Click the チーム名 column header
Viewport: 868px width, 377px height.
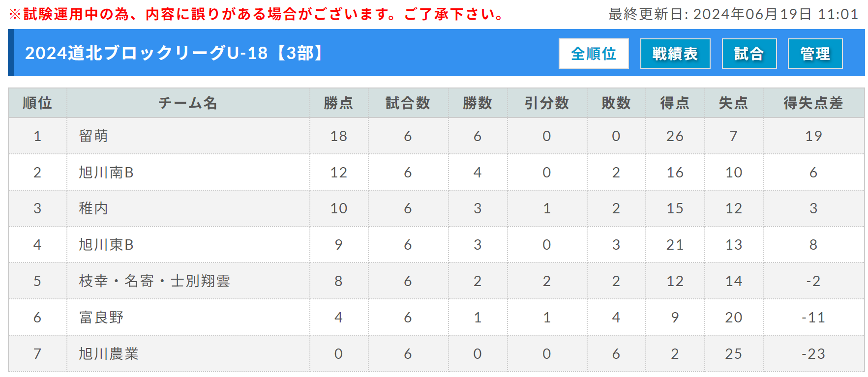point(188,103)
